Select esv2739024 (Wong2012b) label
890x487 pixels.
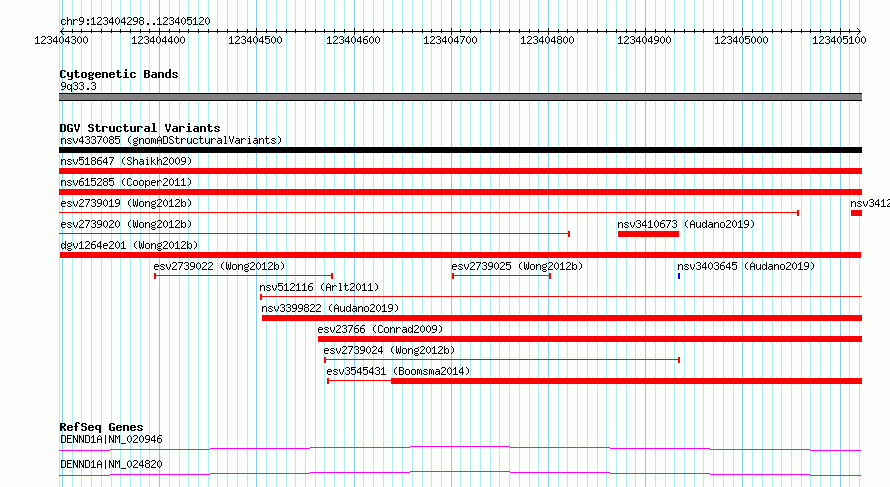[389, 350]
